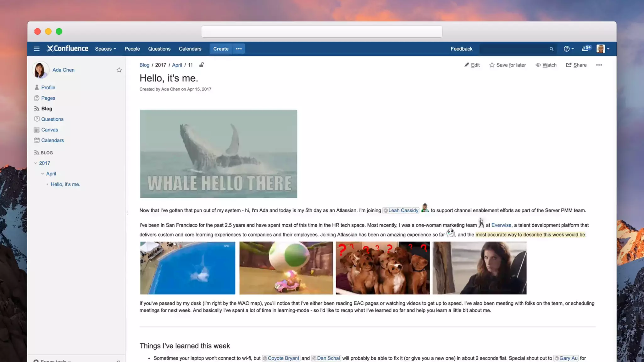
Task: Click the search magnifier icon
Action: pos(551,49)
